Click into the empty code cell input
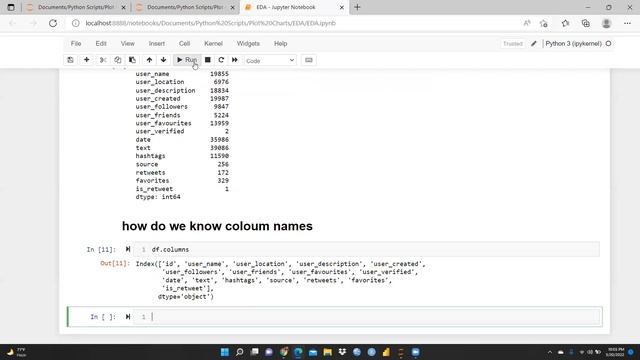The image size is (640, 360). [367, 317]
